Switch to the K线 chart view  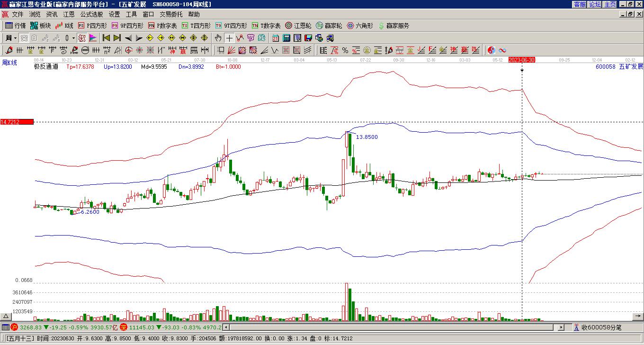point(64,26)
